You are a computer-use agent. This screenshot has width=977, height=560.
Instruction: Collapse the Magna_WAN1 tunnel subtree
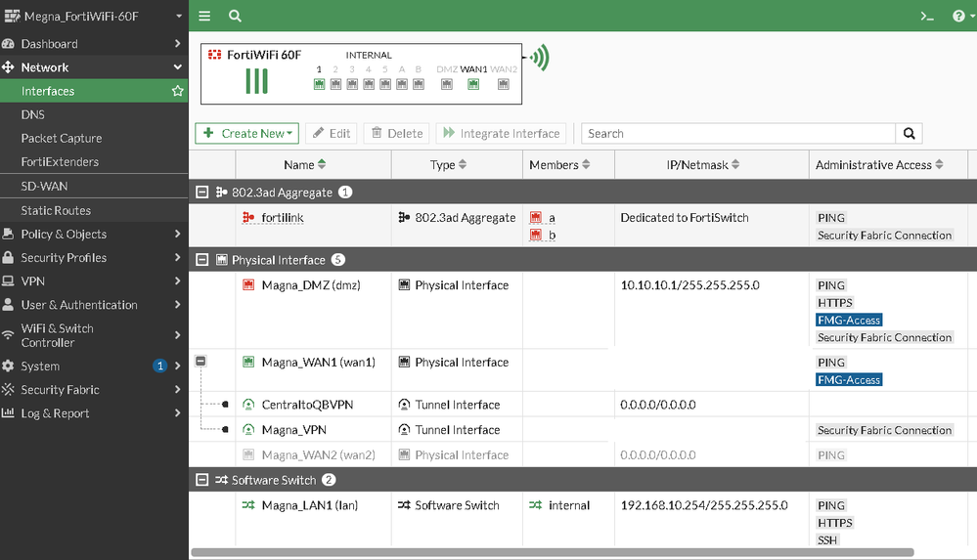coord(200,362)
